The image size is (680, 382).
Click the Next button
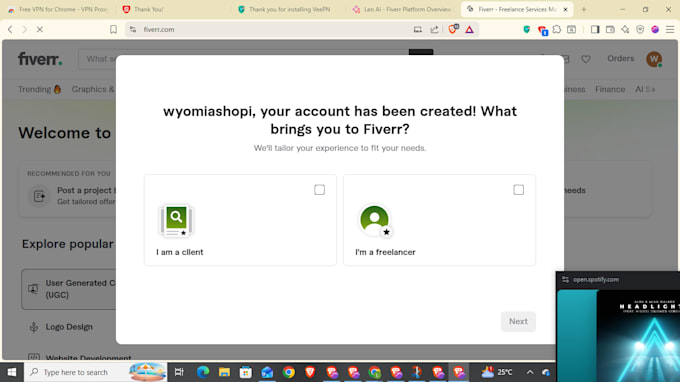518,321
